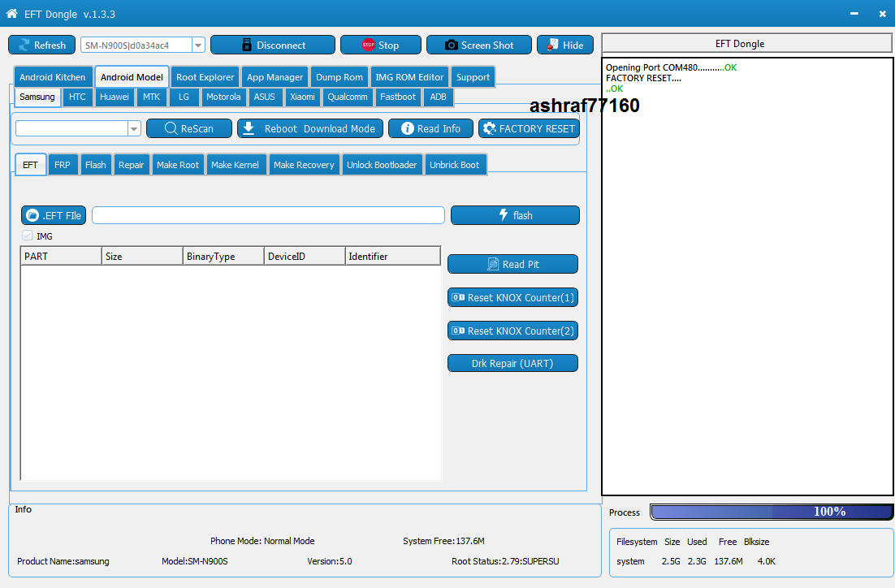Click the FACTORY RESET gear icon

(x=489, y=128)
